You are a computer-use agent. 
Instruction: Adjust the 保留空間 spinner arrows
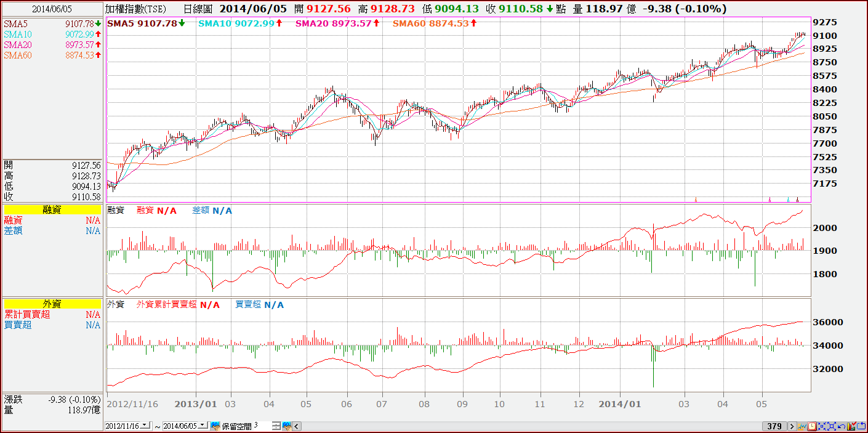tap(276, 426)
